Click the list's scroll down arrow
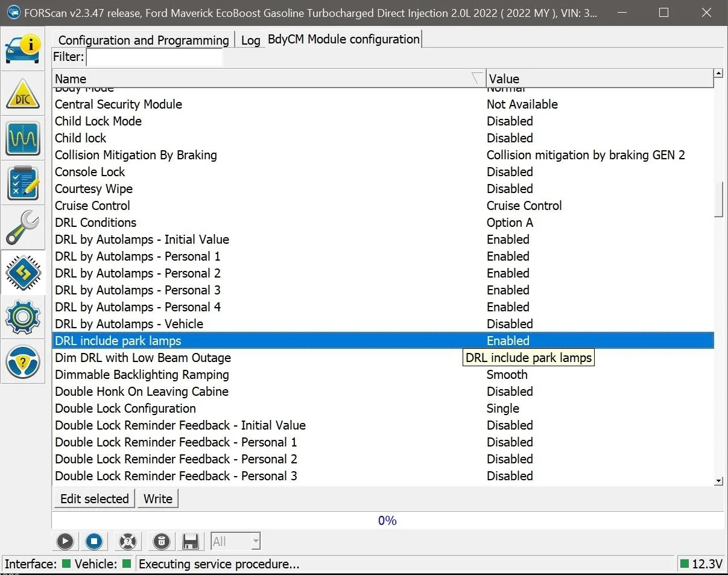Viewport: 728px width, 575px height. point(718,481)
